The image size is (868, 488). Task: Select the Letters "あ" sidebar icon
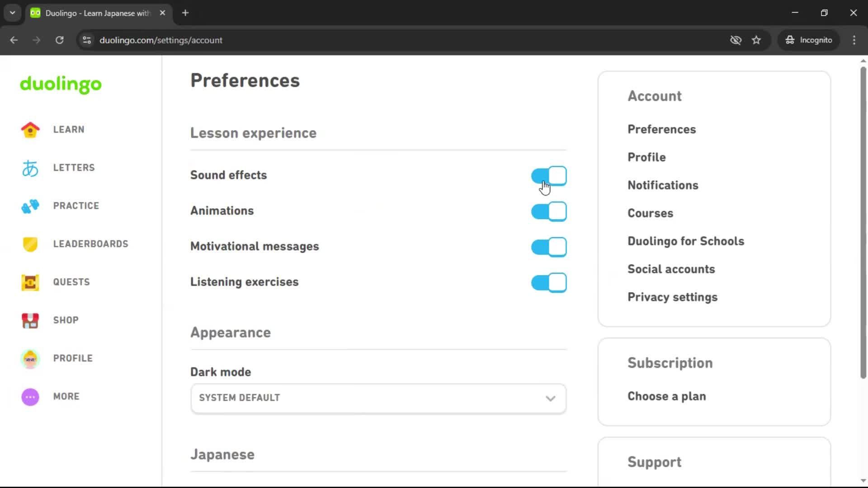30,168
